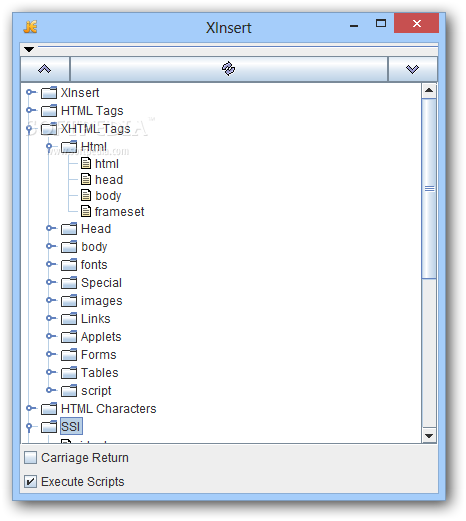The height and width of the screenshot is (521, 466).
Task: Collapse the XHTML Tags folder node
Action: [29, 129]
